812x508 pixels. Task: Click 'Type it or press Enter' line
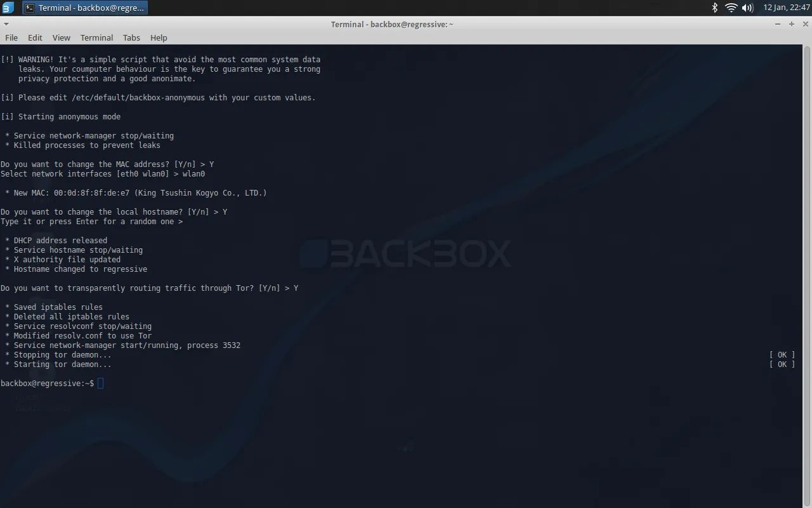pos(92,222)
